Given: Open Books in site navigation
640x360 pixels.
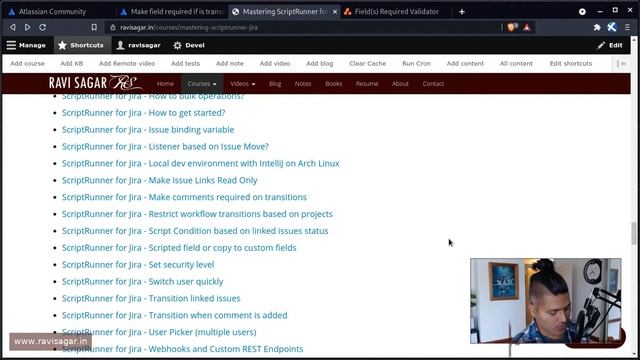Looking at the screenshot, I should tap(333, 84).
